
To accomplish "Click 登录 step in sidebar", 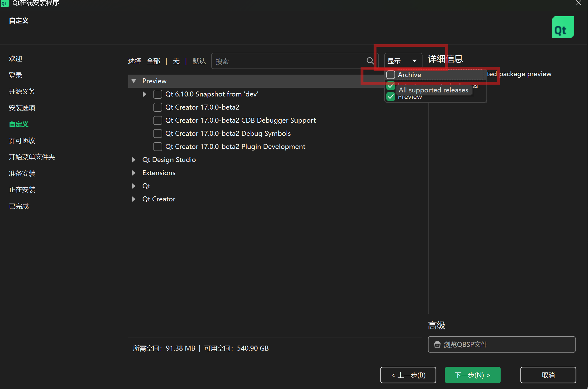I will click(16, 75).
